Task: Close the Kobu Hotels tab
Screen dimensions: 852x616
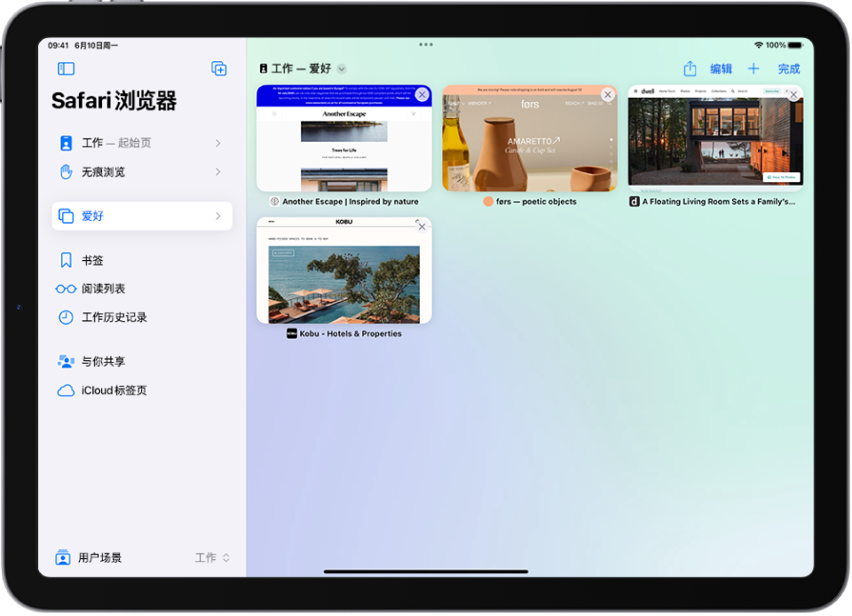Action: (x=422, y=226)
